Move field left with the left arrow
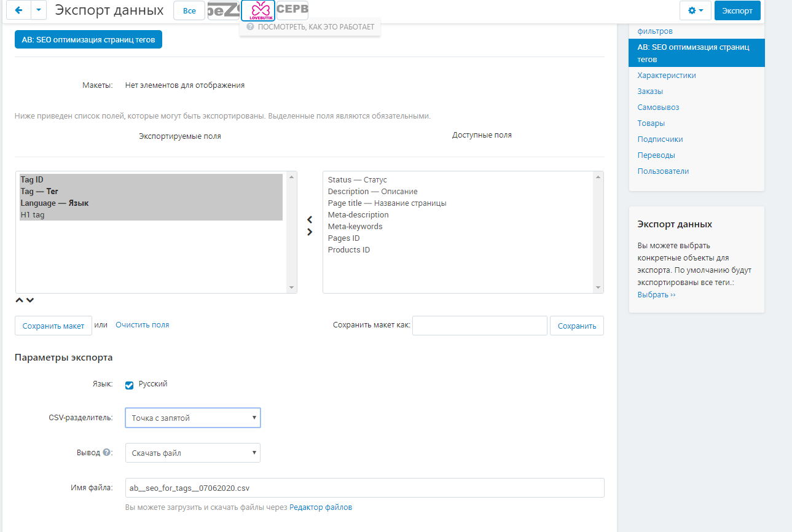Viewport: 792px width, 532px height. coord(310,220)
